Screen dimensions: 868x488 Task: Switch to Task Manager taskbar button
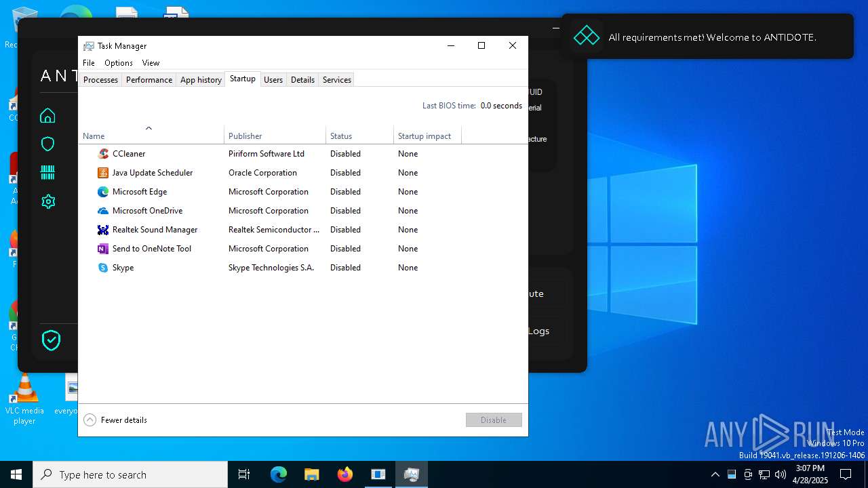pos(412,474)
